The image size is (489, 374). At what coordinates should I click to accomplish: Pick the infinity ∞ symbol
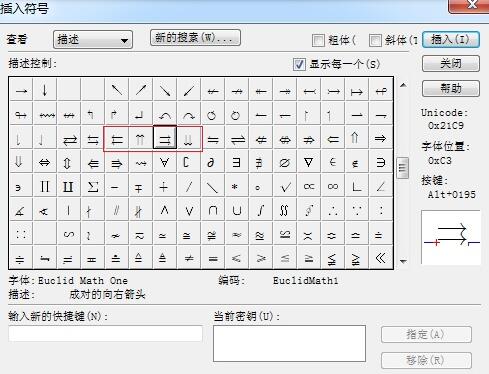click(x=333, y=186)
